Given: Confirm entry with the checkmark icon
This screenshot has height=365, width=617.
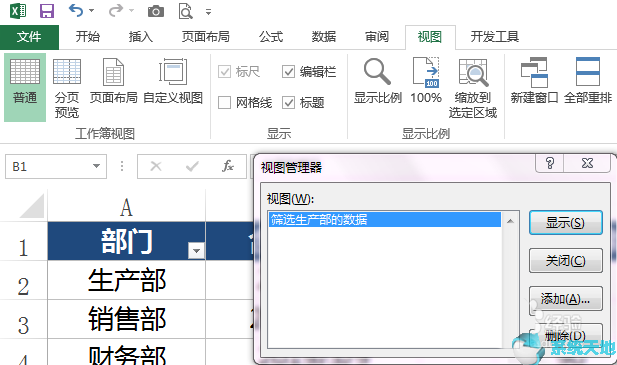Looking at the screenshot, I should (x=192, y=167).
